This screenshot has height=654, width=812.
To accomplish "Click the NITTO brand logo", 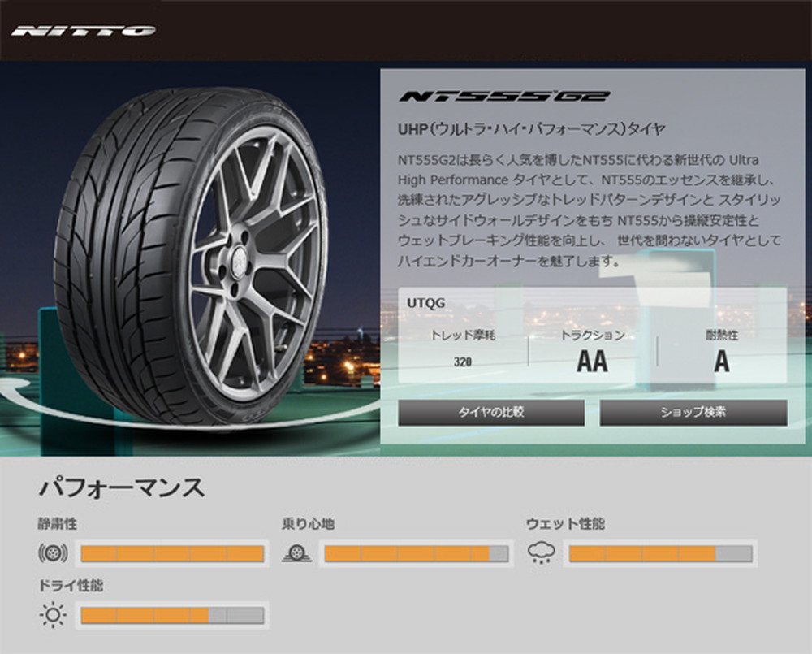I will pos(87,29).
